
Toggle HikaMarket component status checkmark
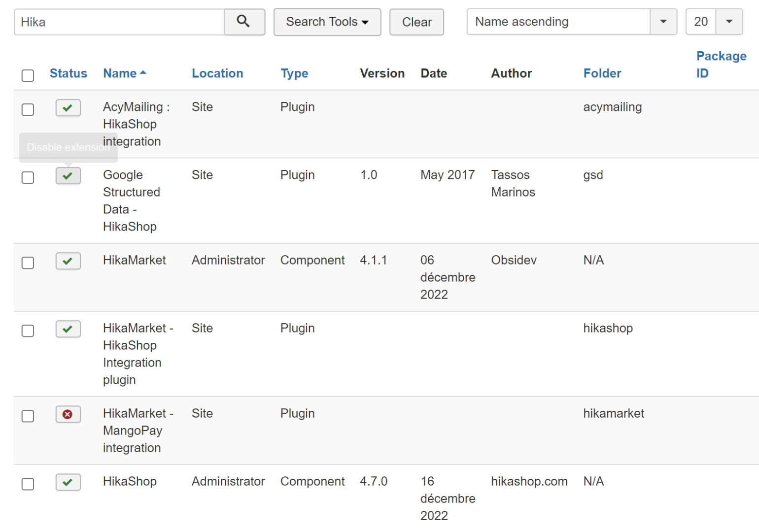pyautogui.click(x=68, y=261)
